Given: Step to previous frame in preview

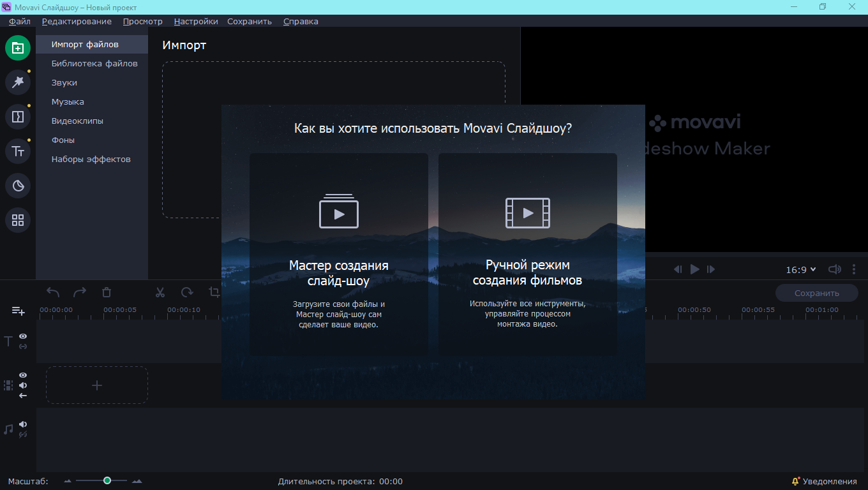Looking at the screenshot, I should [x=678, y=269].
